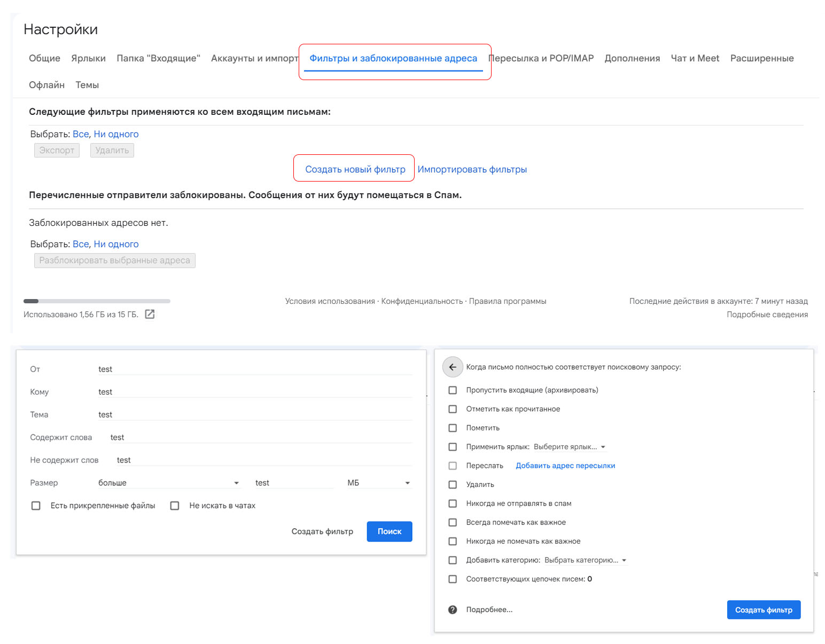Open 'Расширенные' settings tab
Screen dimensions: 825x644
(x=762, y=58)
